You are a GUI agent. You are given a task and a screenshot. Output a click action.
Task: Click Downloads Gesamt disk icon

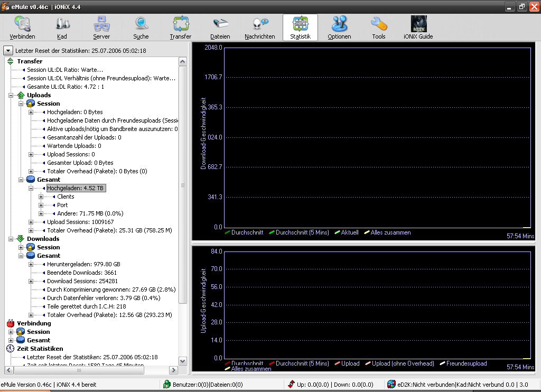click(31, 256)
